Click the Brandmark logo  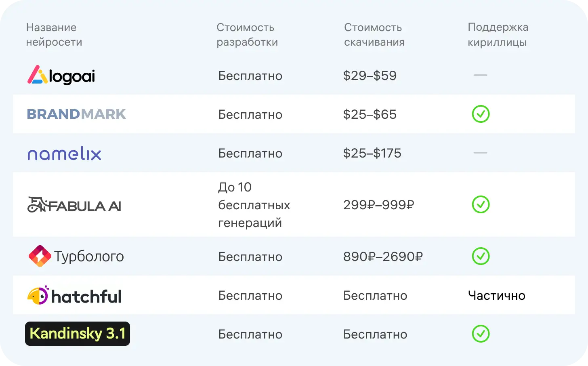76,114
